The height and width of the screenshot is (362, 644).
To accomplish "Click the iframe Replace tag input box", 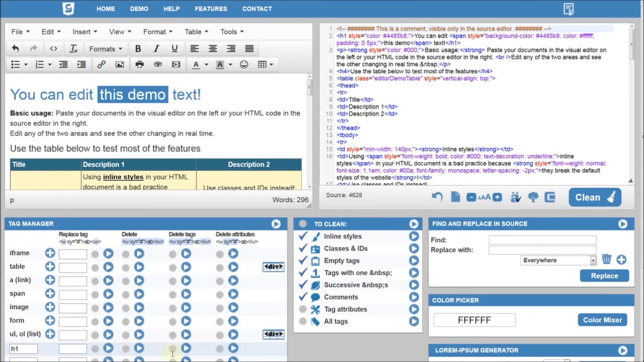I will (73, 253).
